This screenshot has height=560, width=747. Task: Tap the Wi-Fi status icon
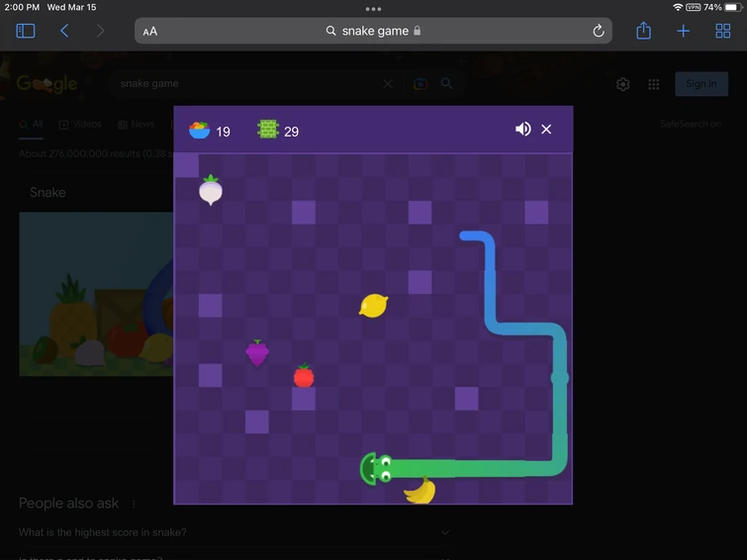coord(678,7)
